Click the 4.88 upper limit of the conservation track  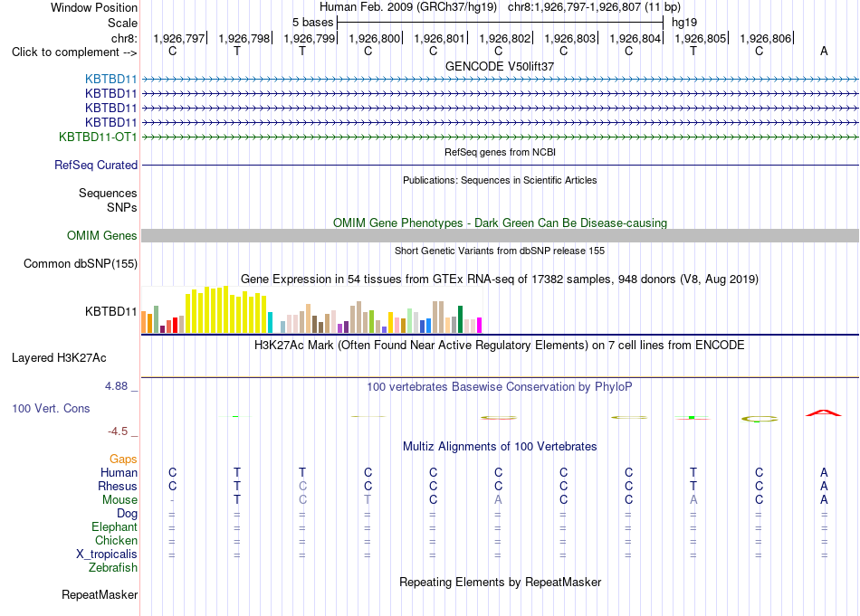point(117,386)
